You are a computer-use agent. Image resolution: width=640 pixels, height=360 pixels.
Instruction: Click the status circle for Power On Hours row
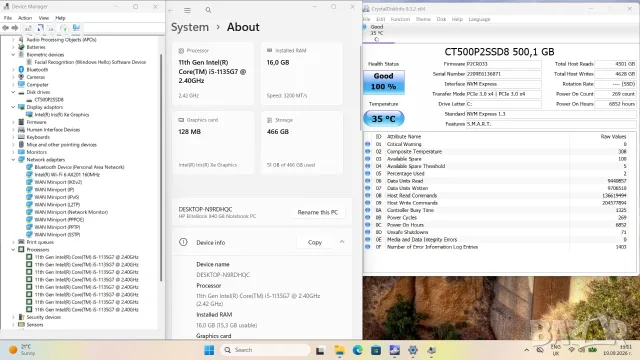(367, 225)
